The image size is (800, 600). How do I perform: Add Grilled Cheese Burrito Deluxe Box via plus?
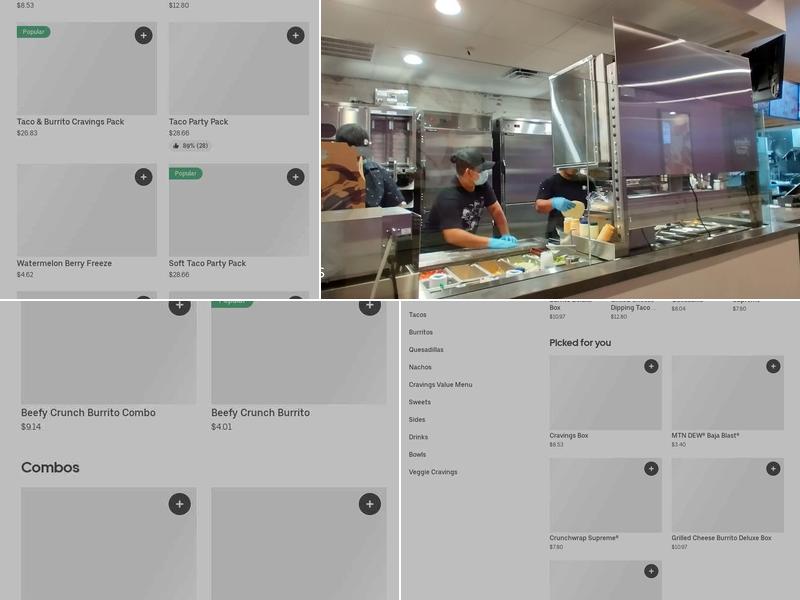pos(773,468)
